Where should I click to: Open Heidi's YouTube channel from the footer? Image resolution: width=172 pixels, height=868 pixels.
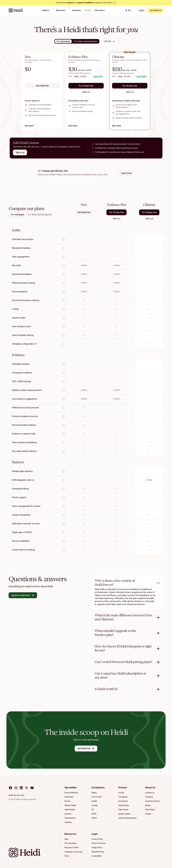(x=32, y=788)
